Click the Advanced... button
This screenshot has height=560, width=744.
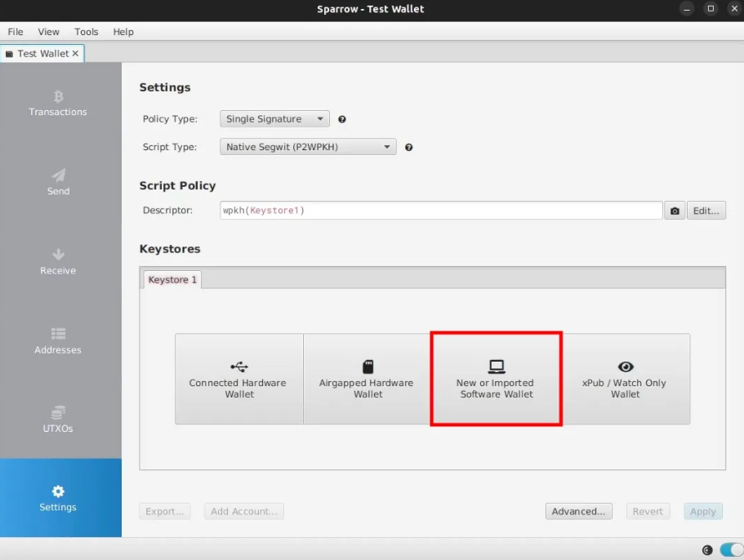[578, 511]
